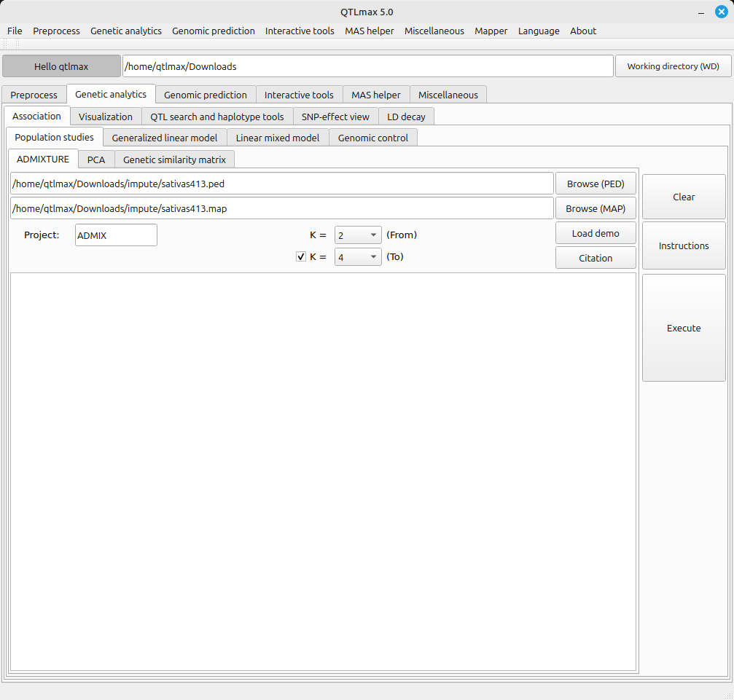The image size is (734, 700).
Task: Click the Project name input field
Action: 116,235
